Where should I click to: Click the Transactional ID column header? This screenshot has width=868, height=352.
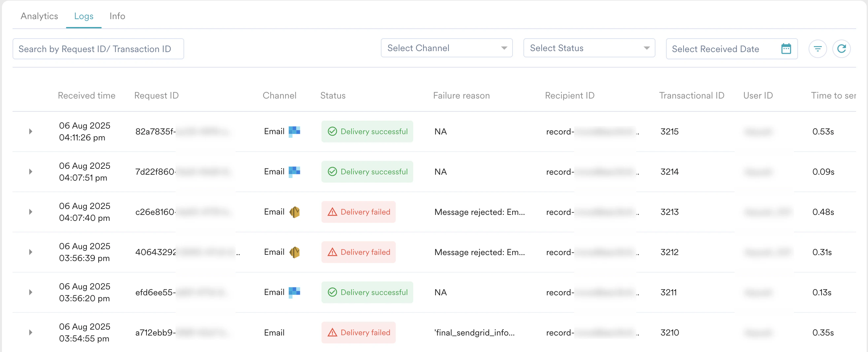tap(691, 96)
